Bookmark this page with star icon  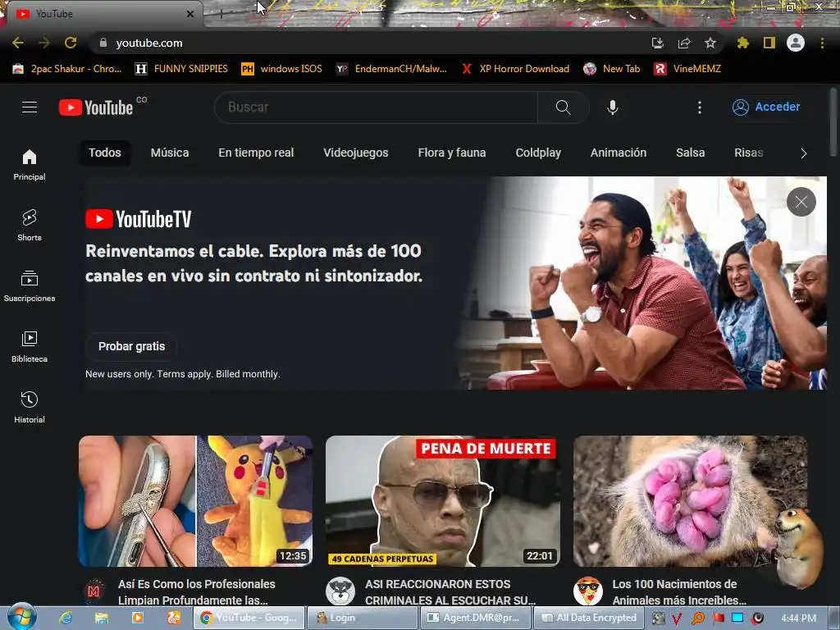click(x=710, y=43)
